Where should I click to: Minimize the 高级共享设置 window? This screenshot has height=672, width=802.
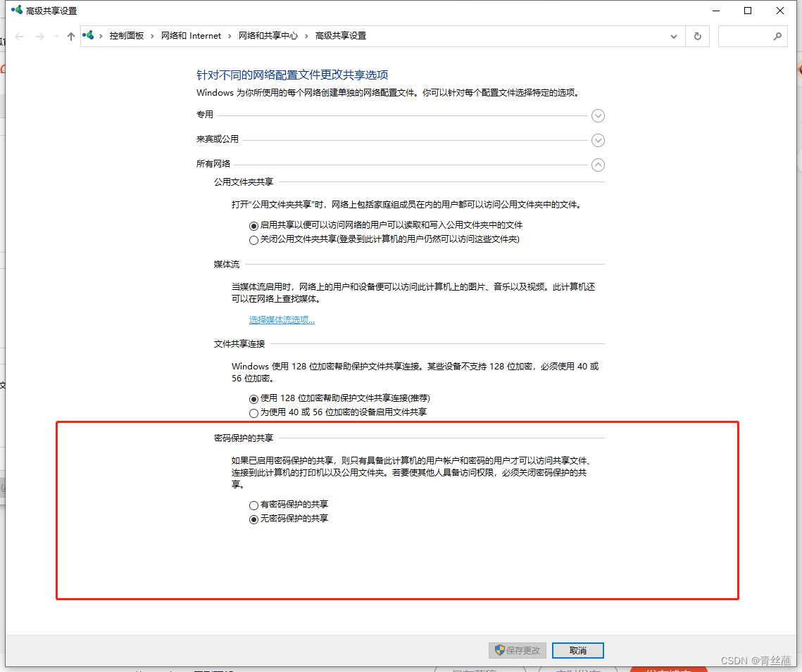click(716, 11)
